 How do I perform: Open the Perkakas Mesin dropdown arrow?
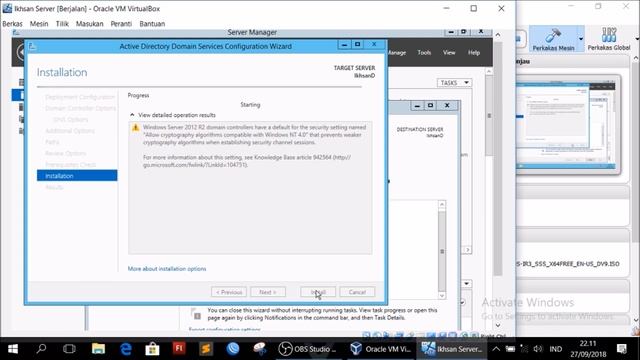(581, 39)
